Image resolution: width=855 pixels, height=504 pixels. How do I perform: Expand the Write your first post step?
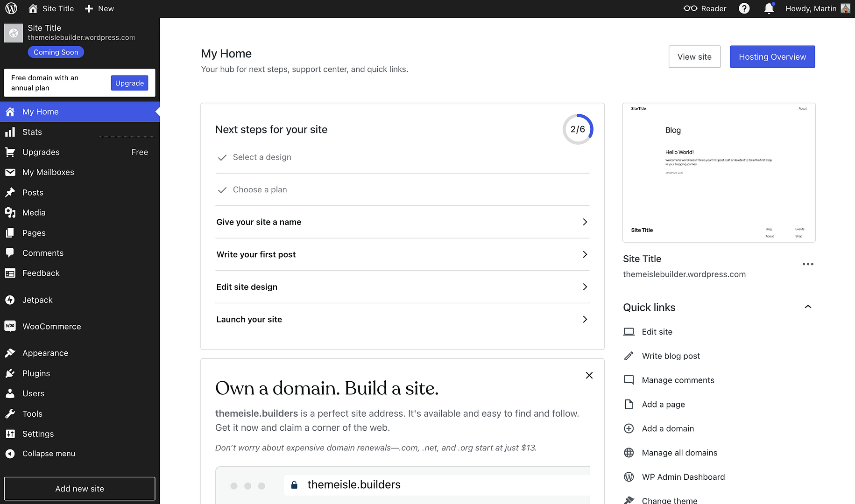tap(585, 254)
